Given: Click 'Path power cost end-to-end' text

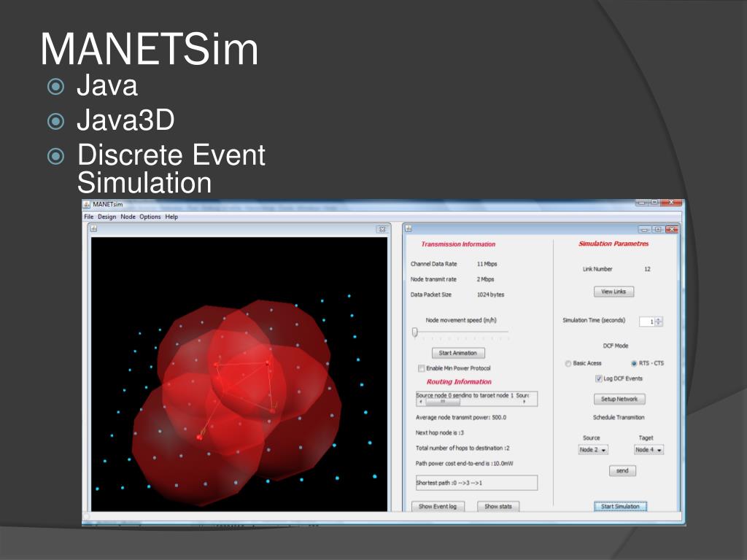Looking at the screenshot, I should click(464, 463).
